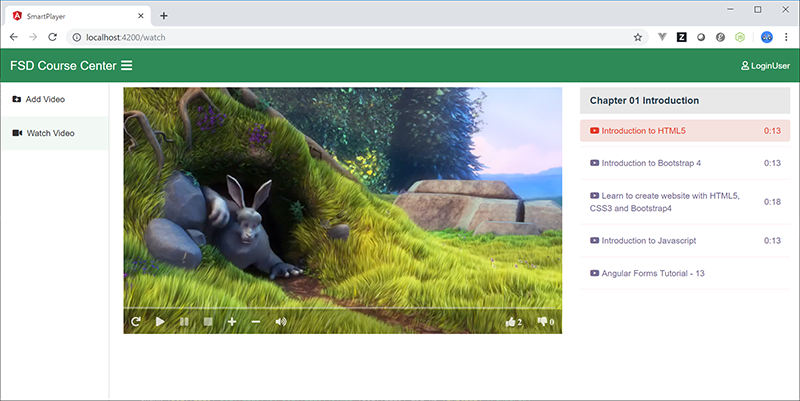Click the black Z extension icon
Screen dimensions: 800x401
tap(682, 37)
